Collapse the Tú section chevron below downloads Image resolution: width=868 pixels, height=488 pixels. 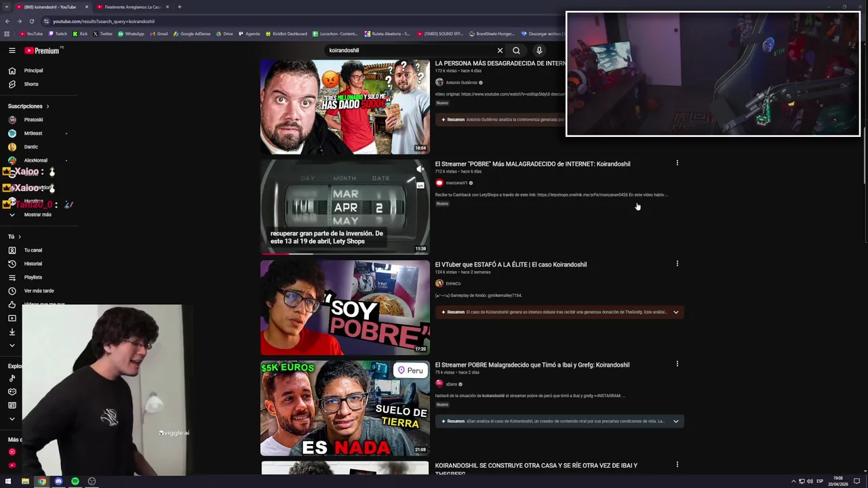(x=12, y=346)
